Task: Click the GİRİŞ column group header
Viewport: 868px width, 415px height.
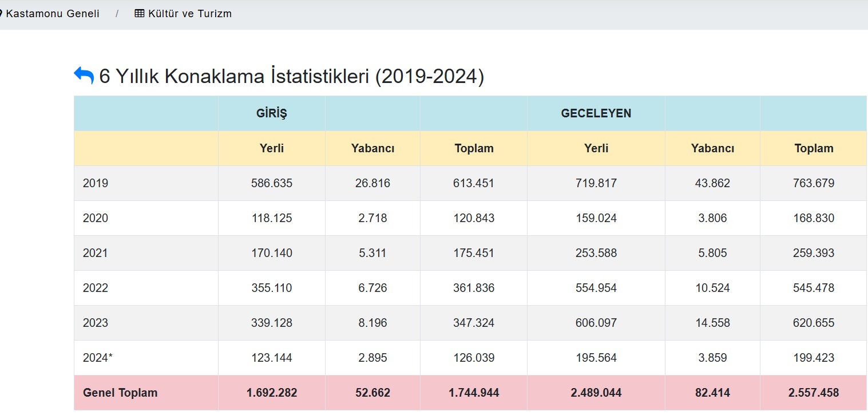Action: (x=271, y=113)
